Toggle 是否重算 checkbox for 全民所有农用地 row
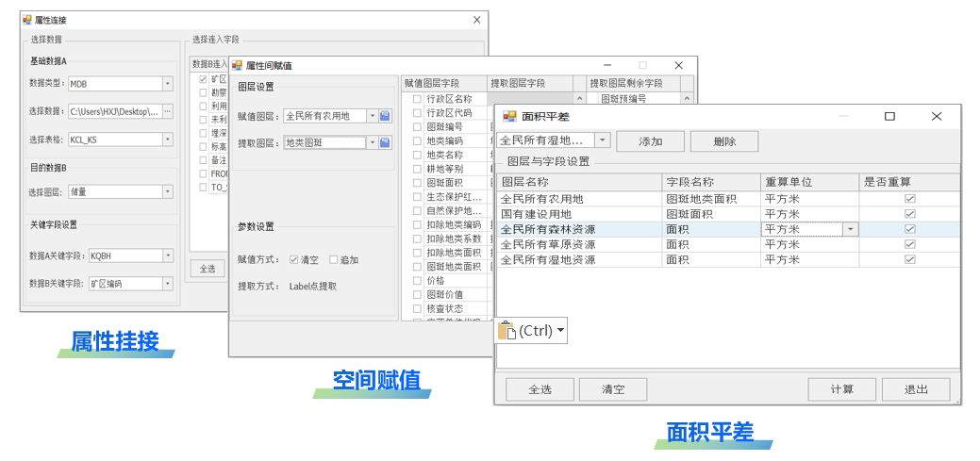The height and width of the screenshot is (461, 980). (910, 199)
